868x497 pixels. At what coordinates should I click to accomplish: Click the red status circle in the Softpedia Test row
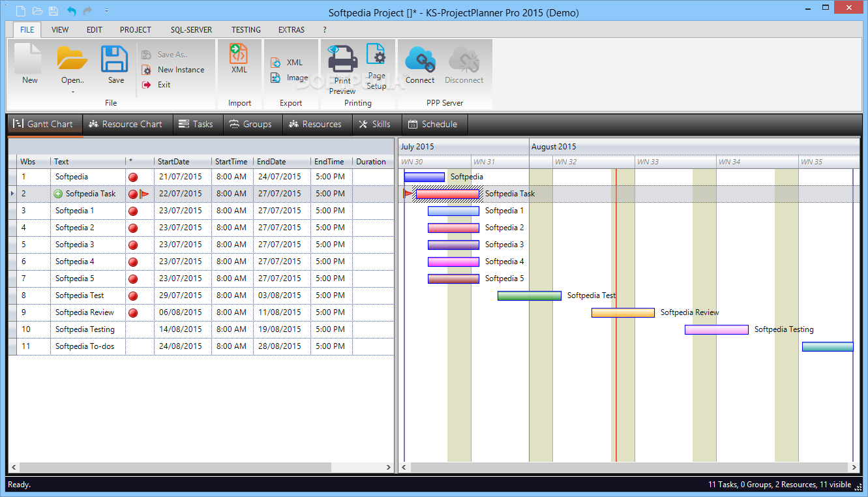(x=133, y=295)
